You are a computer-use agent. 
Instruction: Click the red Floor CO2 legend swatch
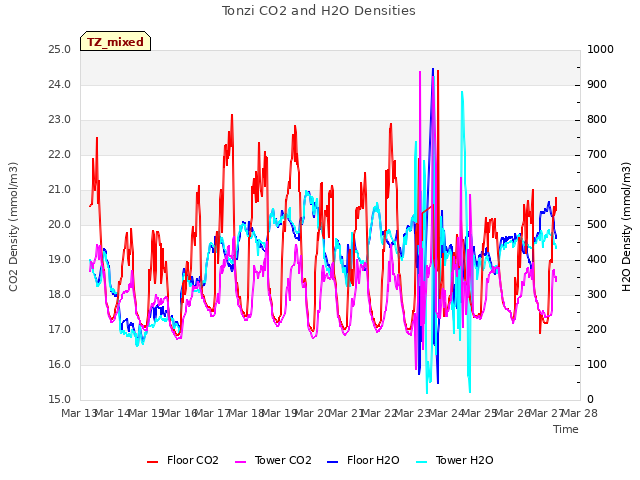153,462
